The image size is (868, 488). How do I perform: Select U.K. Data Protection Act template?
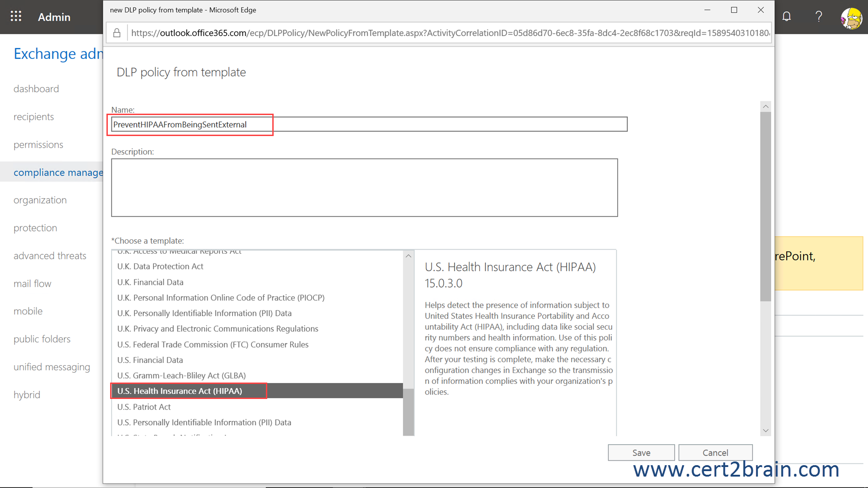point(258,266)
